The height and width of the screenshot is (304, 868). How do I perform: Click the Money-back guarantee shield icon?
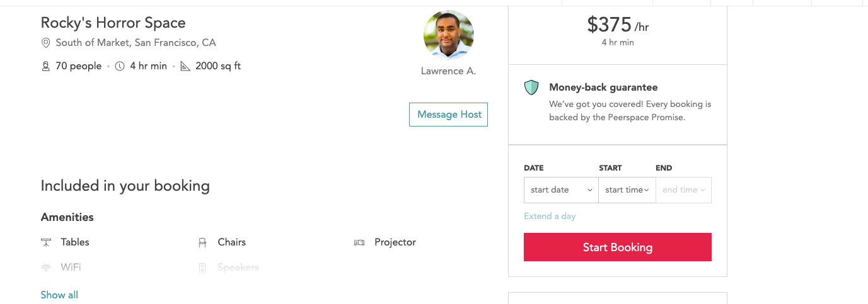(531, 87)
